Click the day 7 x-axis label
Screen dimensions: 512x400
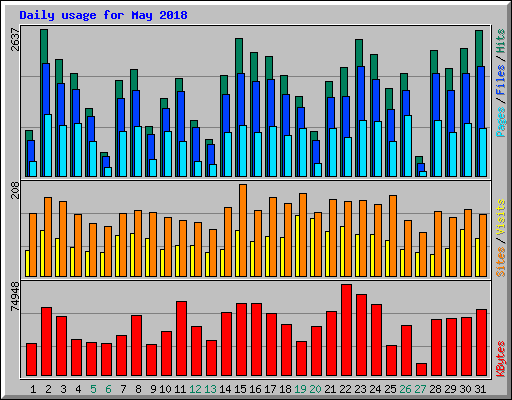click(123, 389)
